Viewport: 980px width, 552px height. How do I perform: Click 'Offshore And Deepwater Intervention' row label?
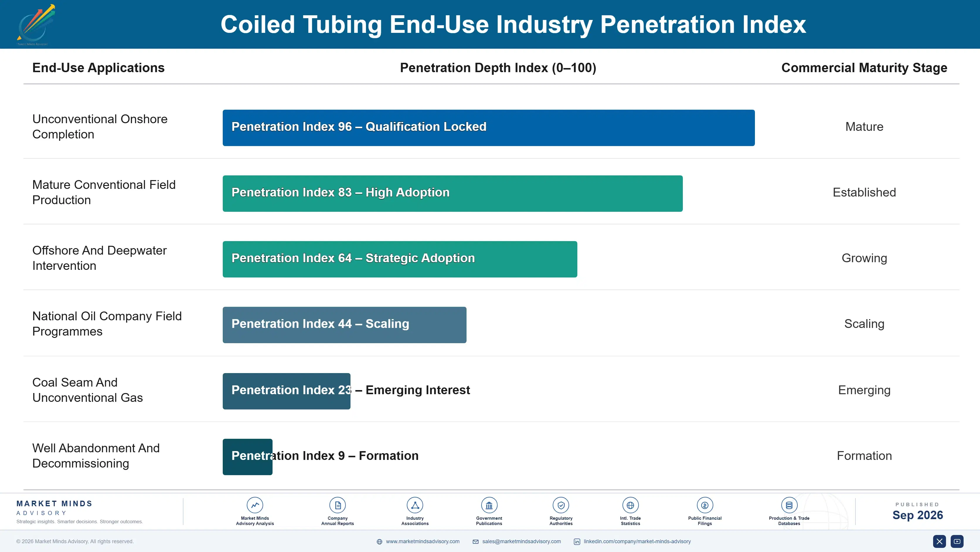click(99, 258)
